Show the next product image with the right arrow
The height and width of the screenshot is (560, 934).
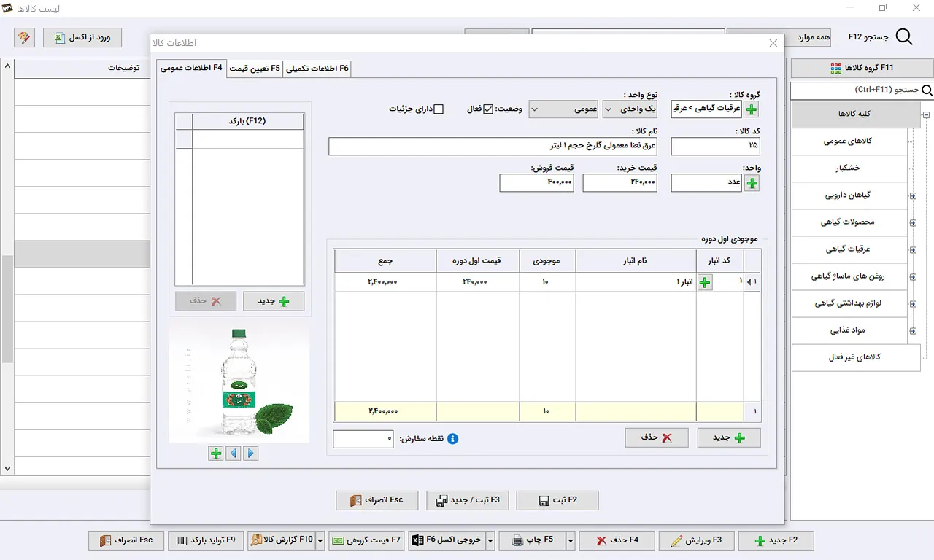251,454
